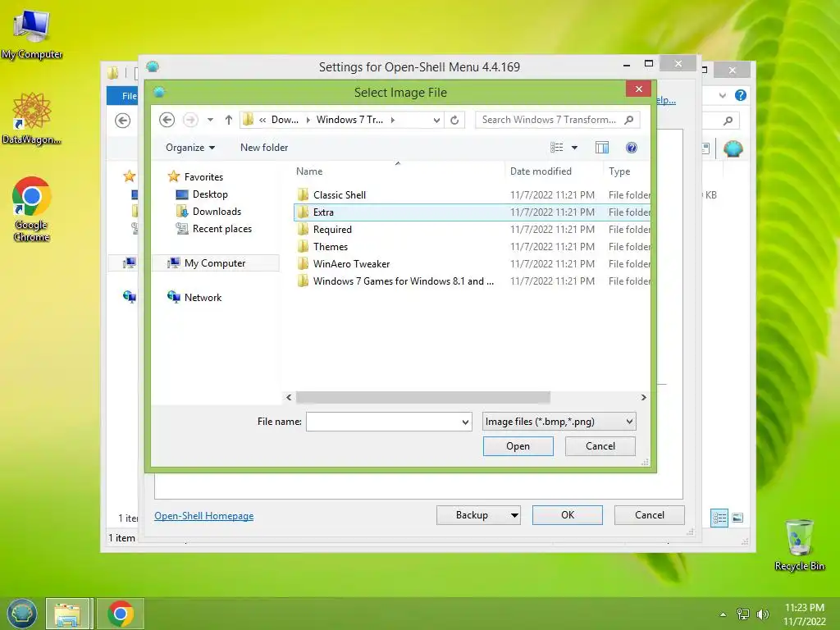This screenshot has width=840, height=630.
Task: Show hidden system tray icons
Action: pyautogui.click(x=724, y=614)
